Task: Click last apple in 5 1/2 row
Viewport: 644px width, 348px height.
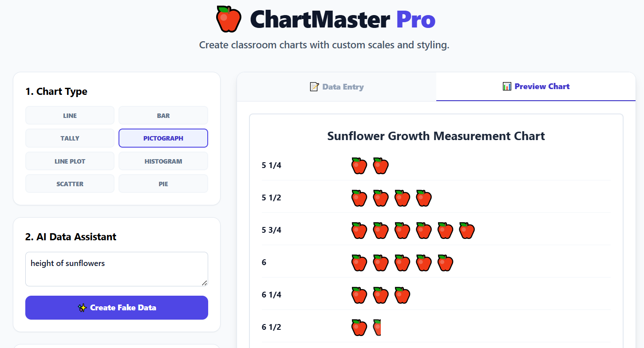Action: click(424, 198)
